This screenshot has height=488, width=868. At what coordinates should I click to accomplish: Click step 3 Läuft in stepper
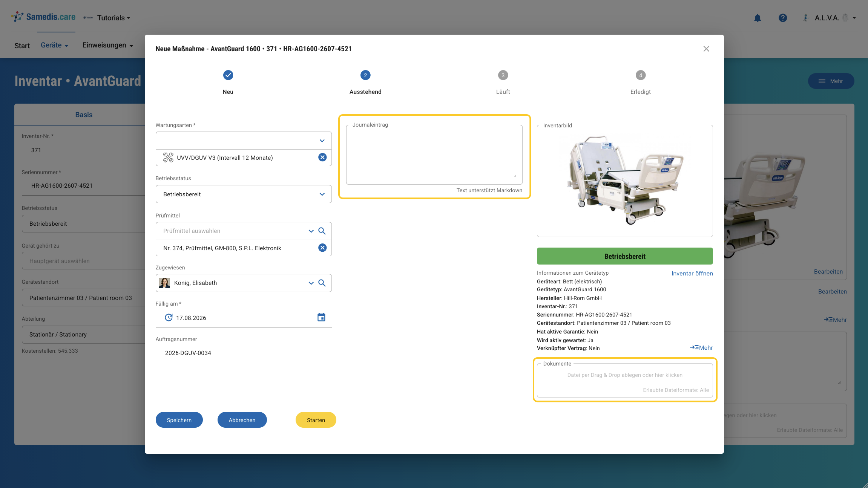[503, 83]
